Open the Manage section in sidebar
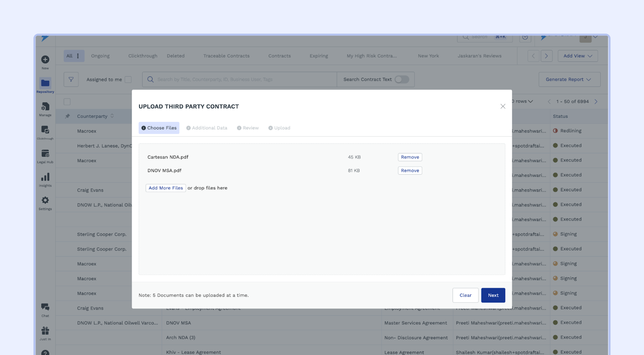644x355 pixels. pyautogui.click(x=45, y=107)
